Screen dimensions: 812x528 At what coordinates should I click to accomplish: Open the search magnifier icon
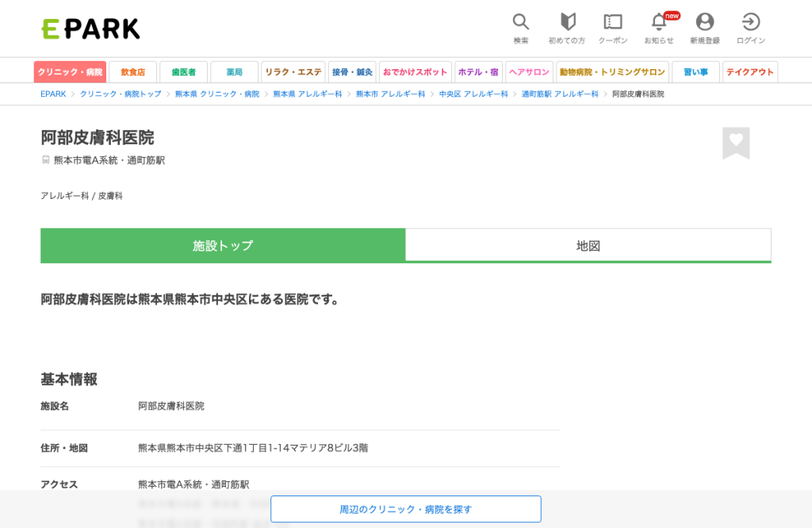click(520, 29)
